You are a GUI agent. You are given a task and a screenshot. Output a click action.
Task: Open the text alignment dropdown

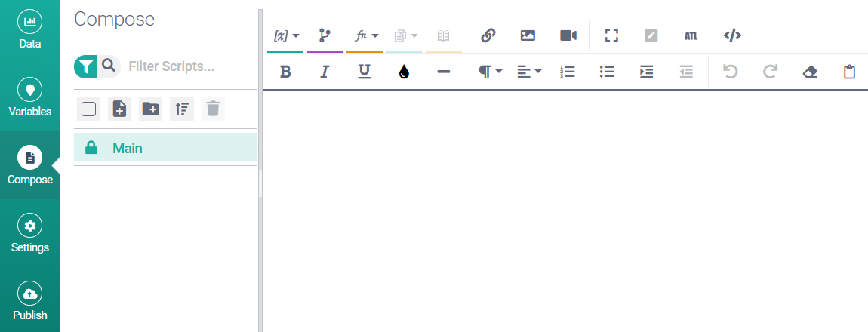pyautogui.click(x=529, y=72)
